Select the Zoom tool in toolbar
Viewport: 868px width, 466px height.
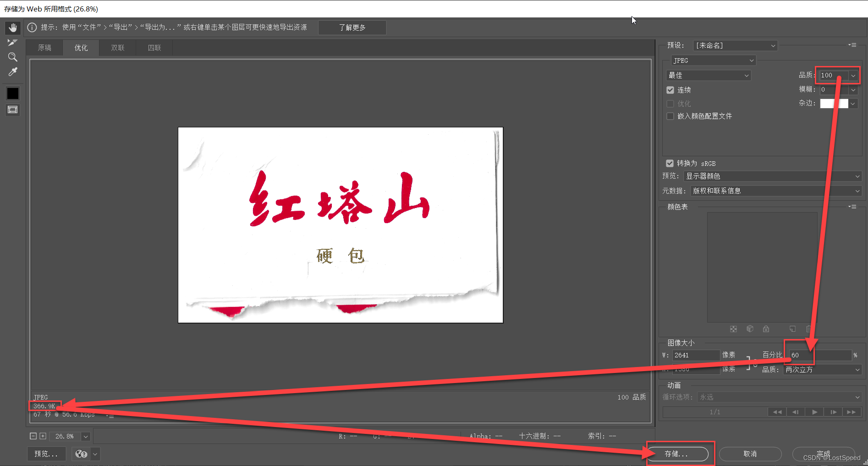pyautogui.click(x=13, y=57)
